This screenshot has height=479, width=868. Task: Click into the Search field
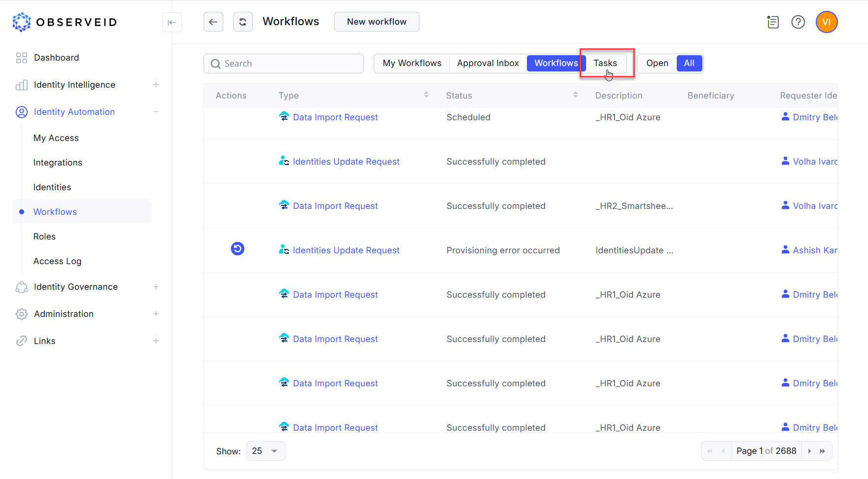click(291, 64)
